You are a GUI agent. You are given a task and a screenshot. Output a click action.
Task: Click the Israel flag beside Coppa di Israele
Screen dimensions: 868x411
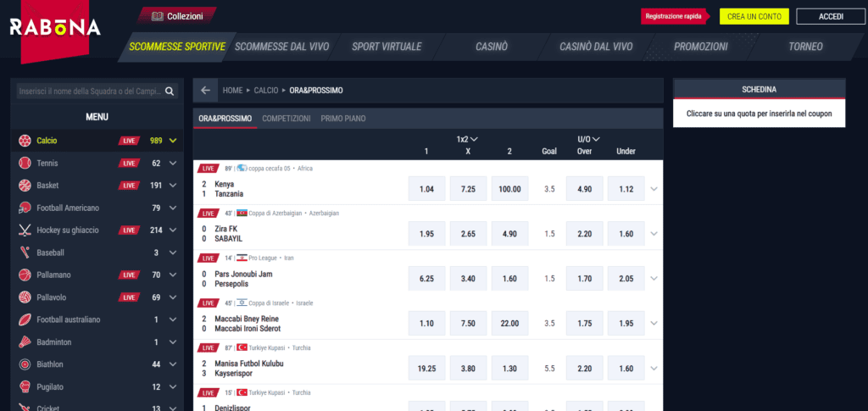pos(242,303)
